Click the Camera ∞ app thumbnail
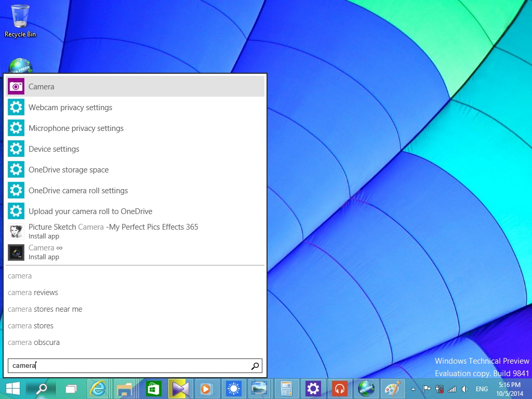The width and height of the screenshot is (532, 399). pos(16,252)
